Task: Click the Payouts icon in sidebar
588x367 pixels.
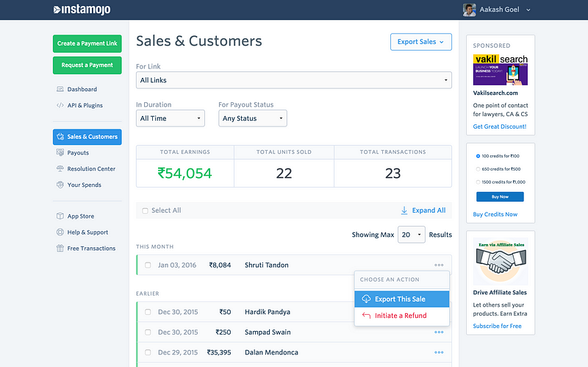Action: tap(60, 153)
